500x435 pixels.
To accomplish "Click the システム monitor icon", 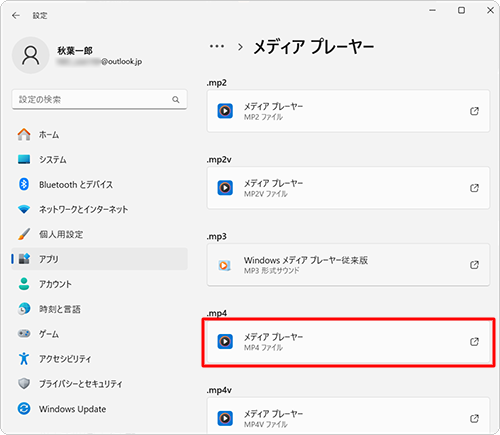I will tap(24, 159).
